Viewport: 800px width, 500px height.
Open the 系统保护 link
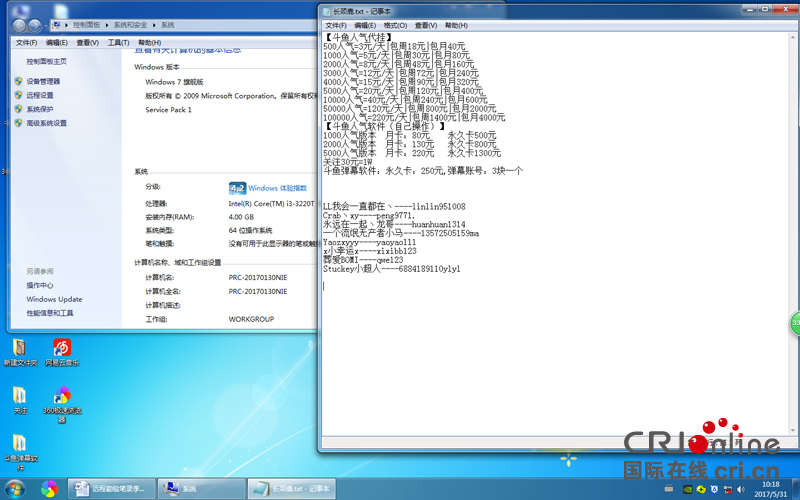pos(40,109)
